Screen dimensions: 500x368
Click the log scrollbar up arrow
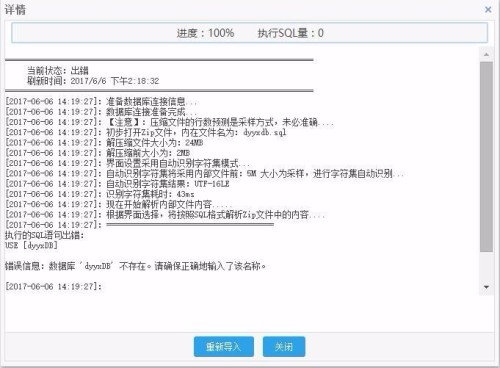[x=486, y=54]
